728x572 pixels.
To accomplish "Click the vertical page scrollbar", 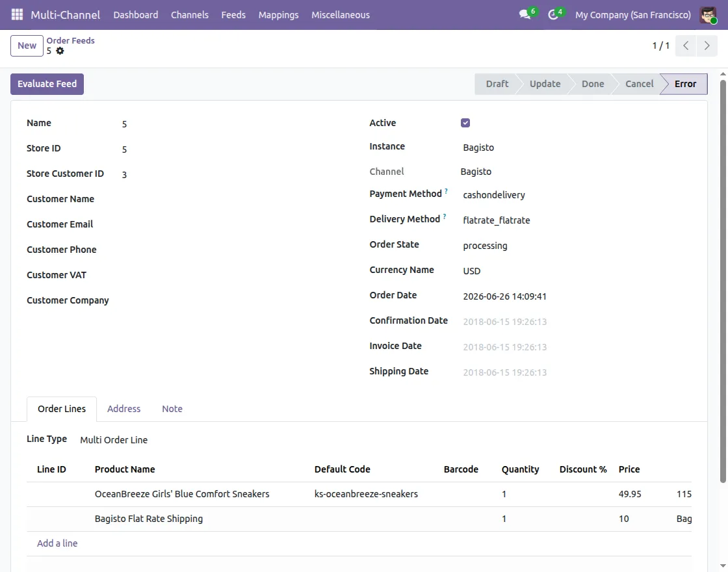I will pyautogui.click(x=723, y=281).
